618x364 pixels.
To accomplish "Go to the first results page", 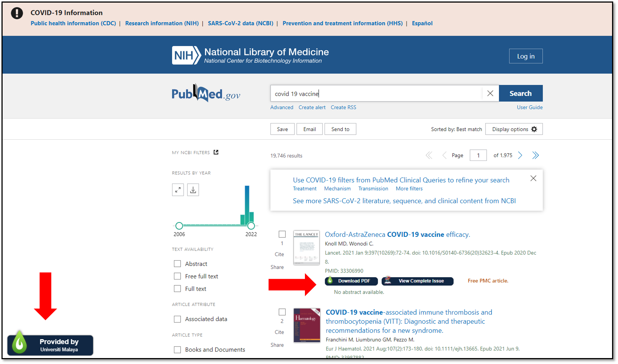I will [429, 155].
